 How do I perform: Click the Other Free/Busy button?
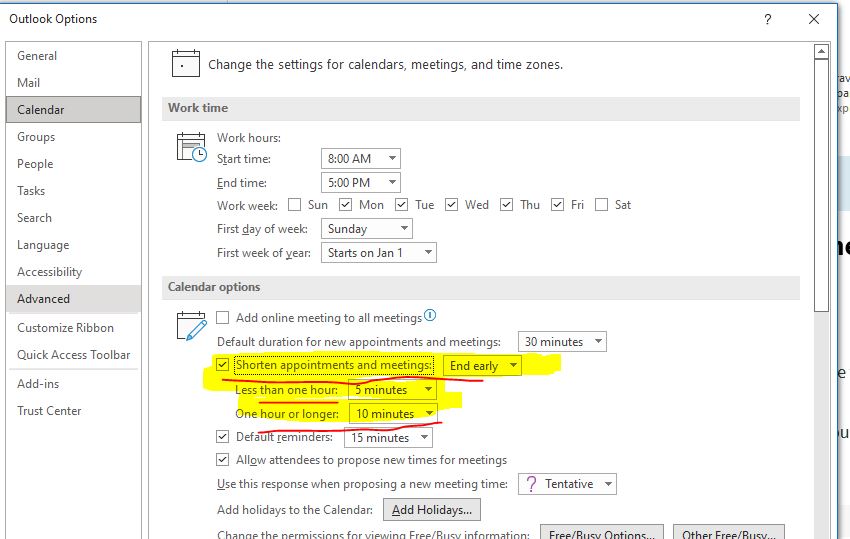click(729, 534)
